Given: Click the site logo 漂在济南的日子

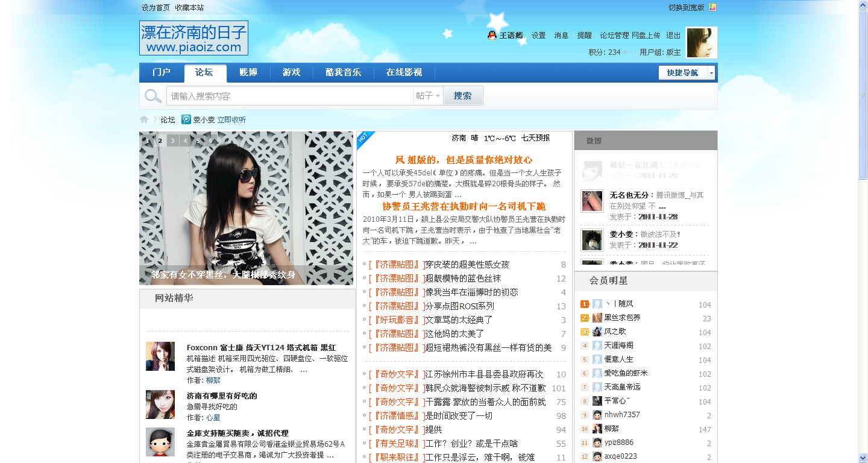Looking at the screenshot, I should (193, 38).
